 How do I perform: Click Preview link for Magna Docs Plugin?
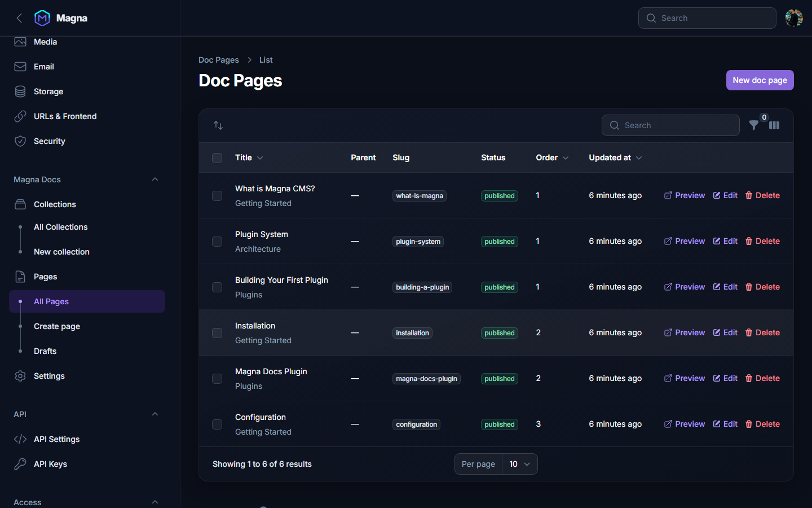[685, 378]
